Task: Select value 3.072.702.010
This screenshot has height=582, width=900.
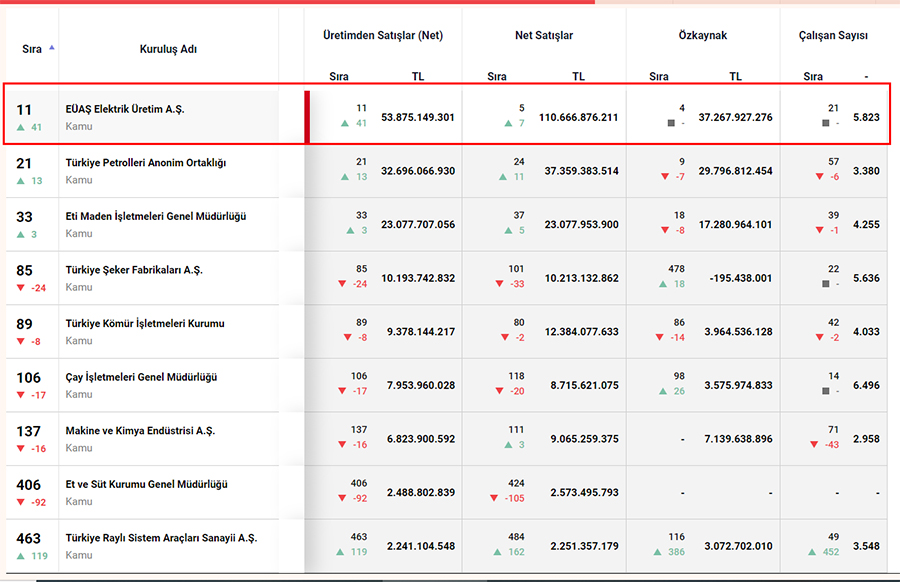Action: pyautogui.click(x=738, y=546)
